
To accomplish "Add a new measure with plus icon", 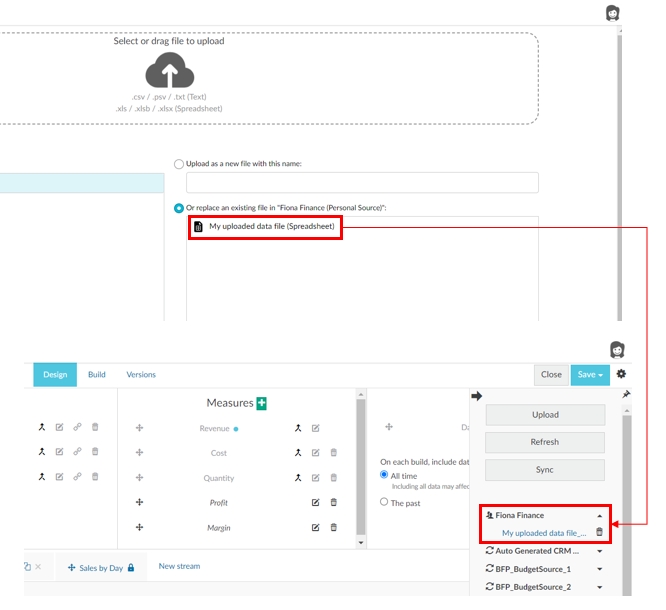I will click(262, 403).
